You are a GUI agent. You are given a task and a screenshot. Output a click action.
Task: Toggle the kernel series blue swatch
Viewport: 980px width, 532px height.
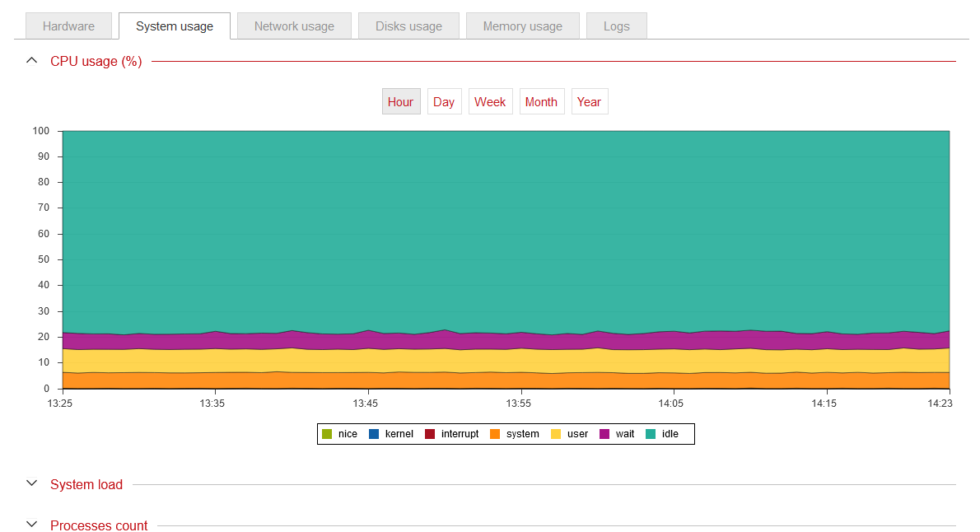click(x=374, y=434)
